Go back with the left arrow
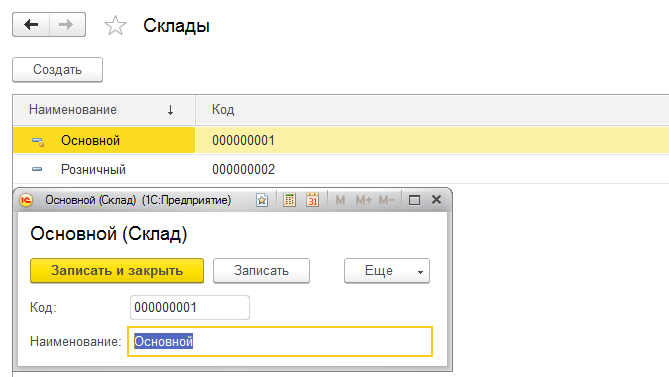The height and width of the screenshot is (377, 669). (x=31, y=25)
